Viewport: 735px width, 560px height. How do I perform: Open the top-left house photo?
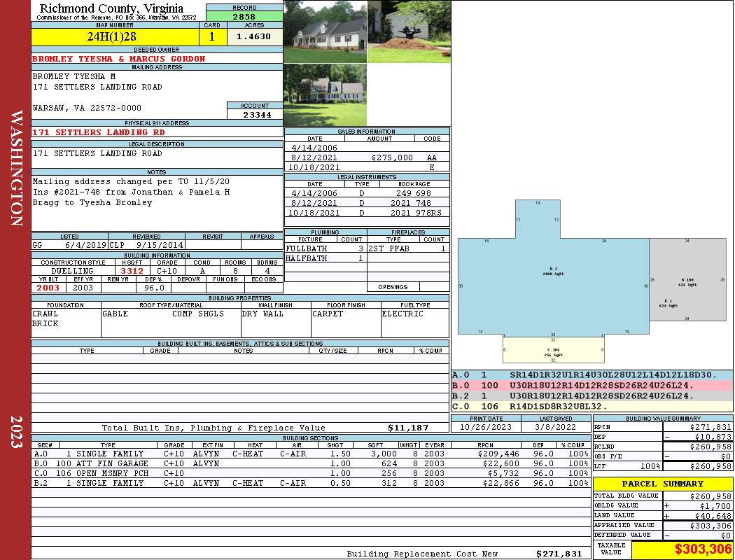[325, 32]
